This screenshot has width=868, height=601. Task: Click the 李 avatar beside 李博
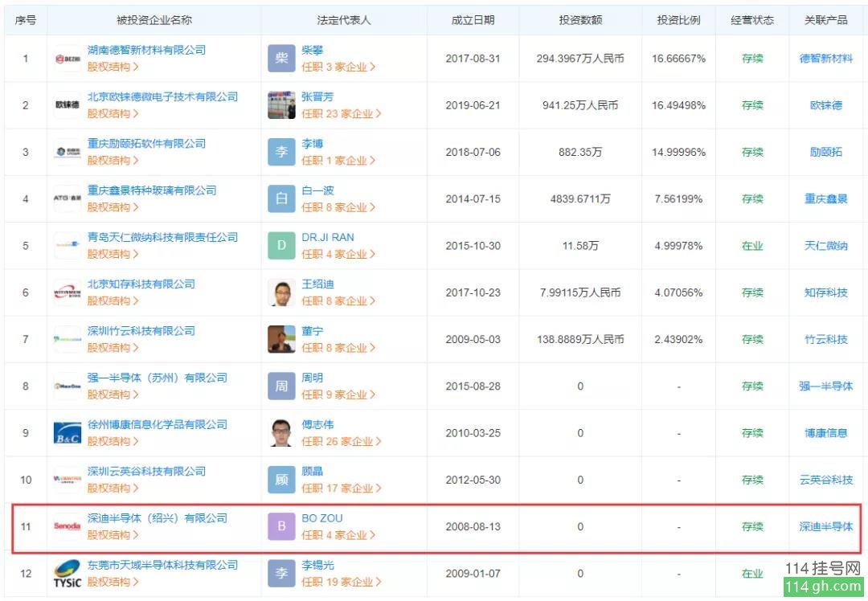282,152
